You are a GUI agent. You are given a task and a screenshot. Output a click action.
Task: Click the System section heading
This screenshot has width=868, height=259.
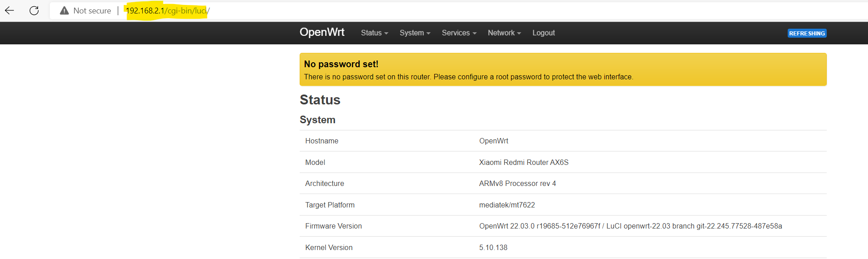[318, 120]
